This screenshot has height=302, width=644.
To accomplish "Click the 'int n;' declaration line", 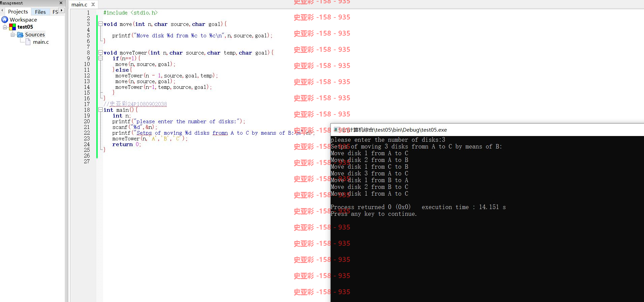I will click(122, 116).
